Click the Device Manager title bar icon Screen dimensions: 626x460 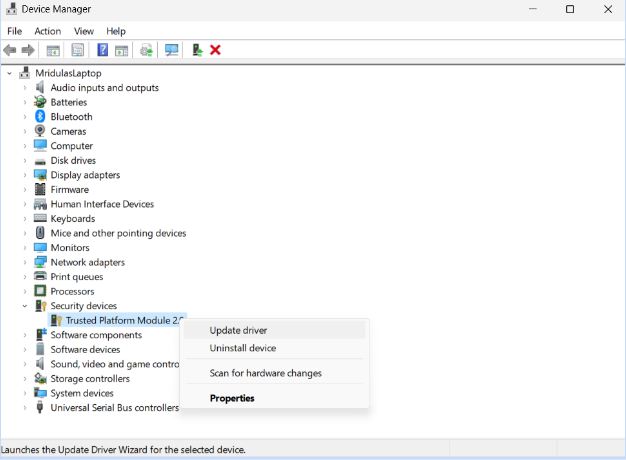pos(12,9)
